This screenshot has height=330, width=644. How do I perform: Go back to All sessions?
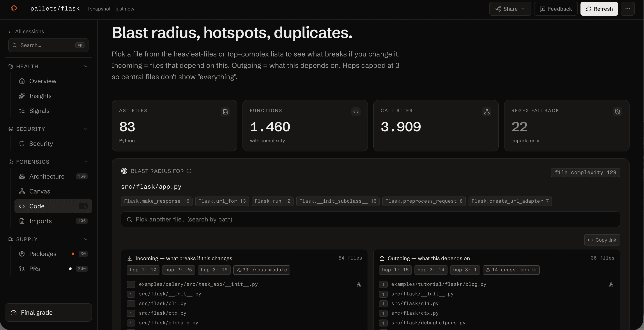point(26,32)
